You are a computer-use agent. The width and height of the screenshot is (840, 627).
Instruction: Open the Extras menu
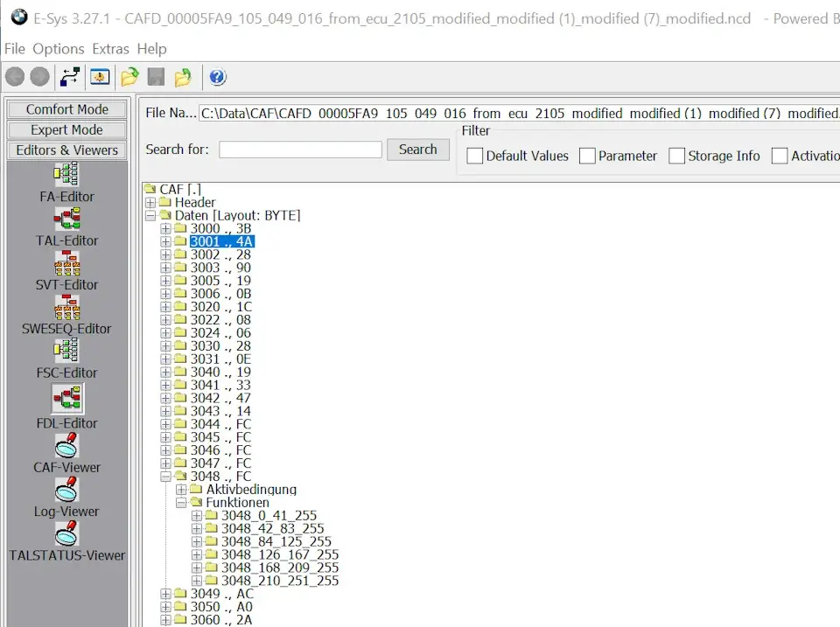(110, 49)
